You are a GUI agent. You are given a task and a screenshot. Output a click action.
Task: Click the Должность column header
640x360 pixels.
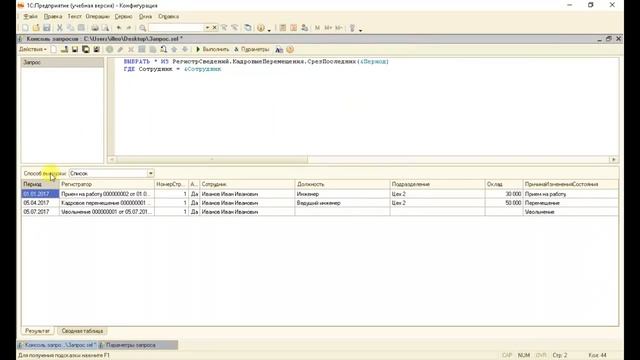[342, 184]
